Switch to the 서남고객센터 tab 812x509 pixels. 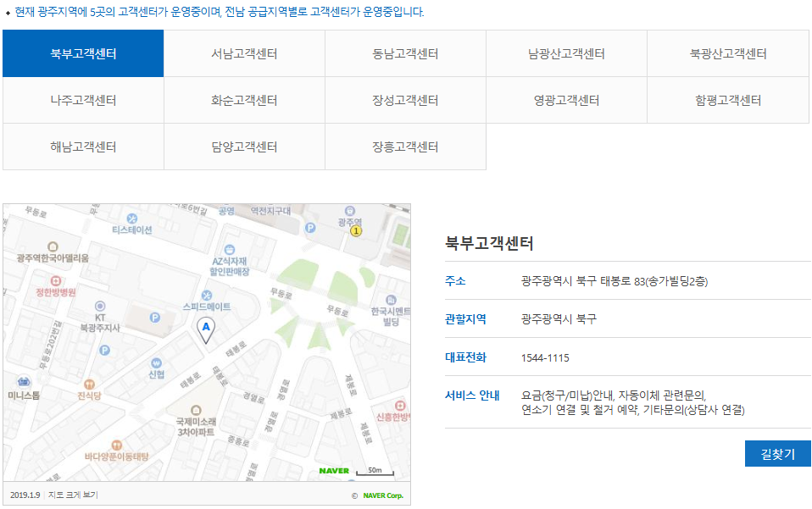(x=243, y=53)
